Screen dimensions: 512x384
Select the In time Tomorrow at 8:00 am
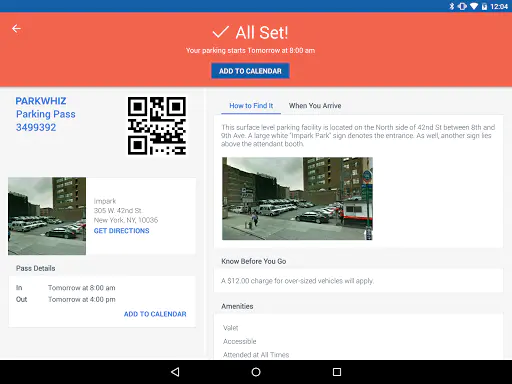pyautogui.click(x=82, y=288)
